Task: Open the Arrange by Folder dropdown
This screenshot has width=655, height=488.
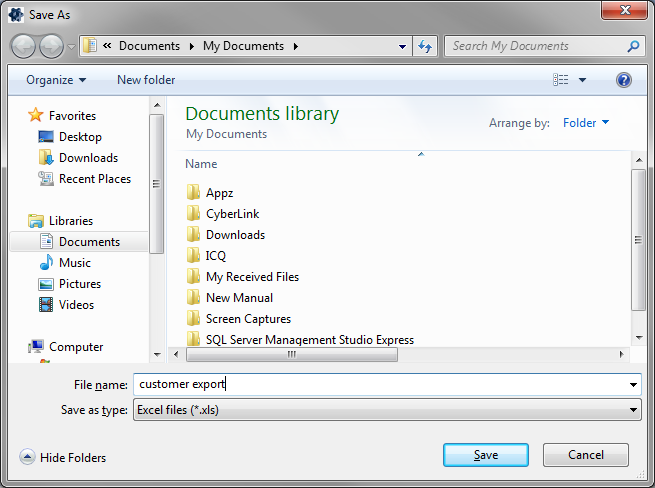Action: point(586,123)
